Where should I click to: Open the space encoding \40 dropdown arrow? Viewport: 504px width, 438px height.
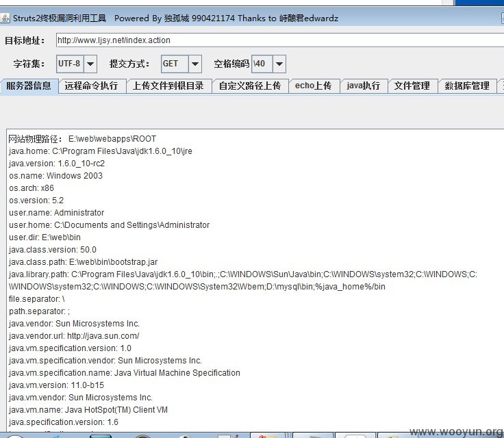[x=279, y=64]
